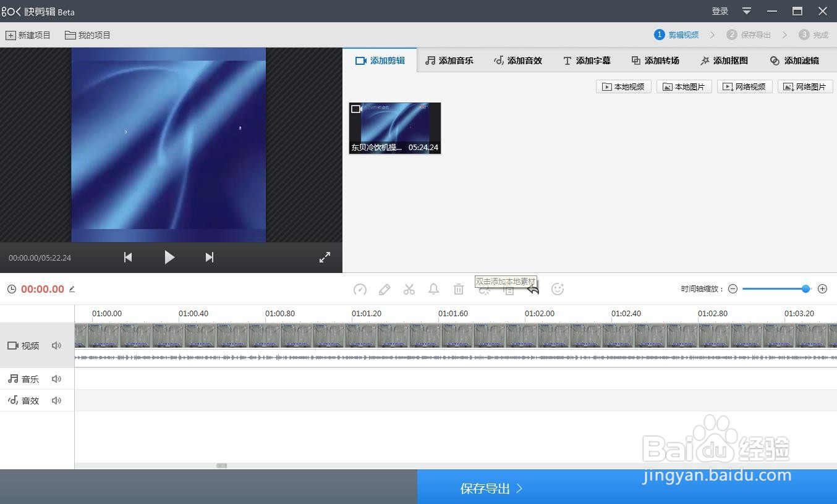Viewport: 837px width, 504px height.
Task: Click the 本地视频 button
Action: coord(624,87)
